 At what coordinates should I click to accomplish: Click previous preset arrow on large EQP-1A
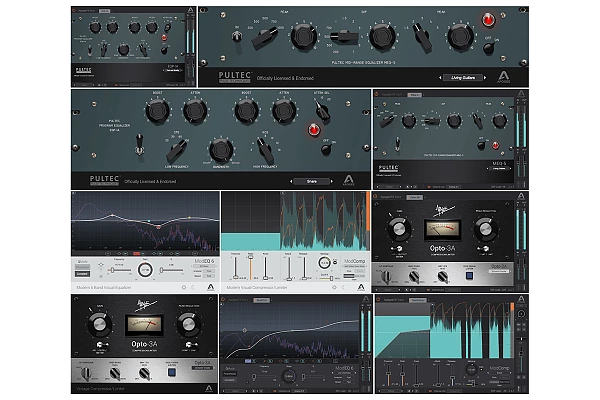tap(291, 181)
